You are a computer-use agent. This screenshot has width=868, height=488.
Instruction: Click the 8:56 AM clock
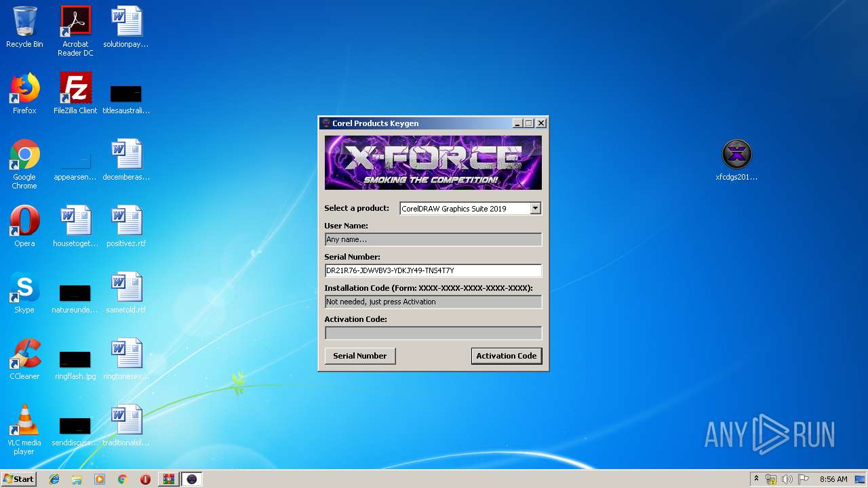tap(833, 479)
